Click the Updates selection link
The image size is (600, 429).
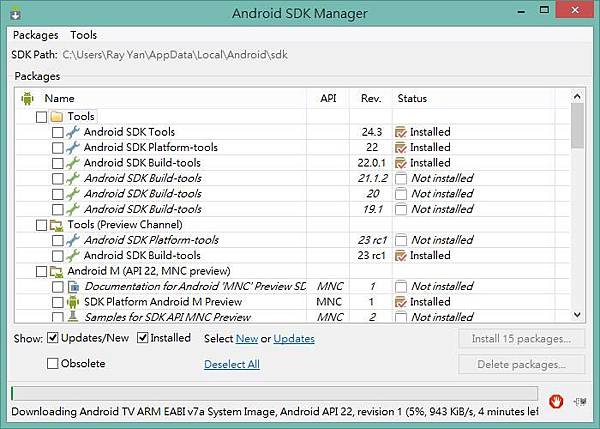pos(294,339)
